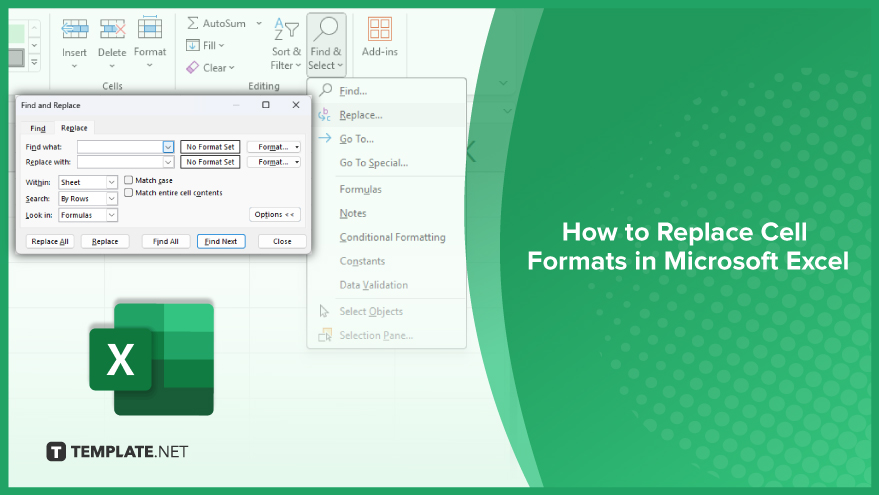Click the Find & Select magnifier icon
The height and width of the screenshot is (495, 879).
[326, 29]
